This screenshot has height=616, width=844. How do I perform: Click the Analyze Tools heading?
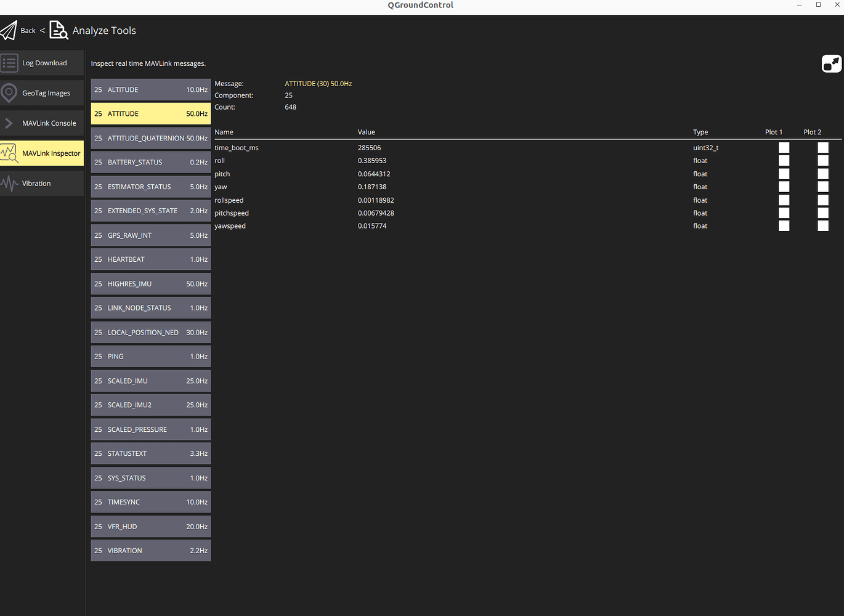104,31
